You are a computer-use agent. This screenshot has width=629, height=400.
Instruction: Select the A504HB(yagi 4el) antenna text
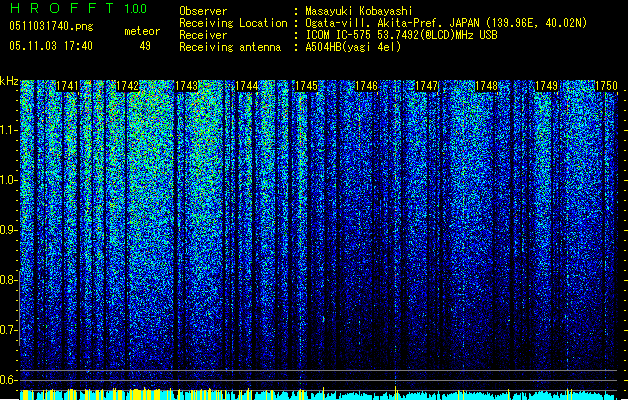pyautogui.click(x=353, y=47)
